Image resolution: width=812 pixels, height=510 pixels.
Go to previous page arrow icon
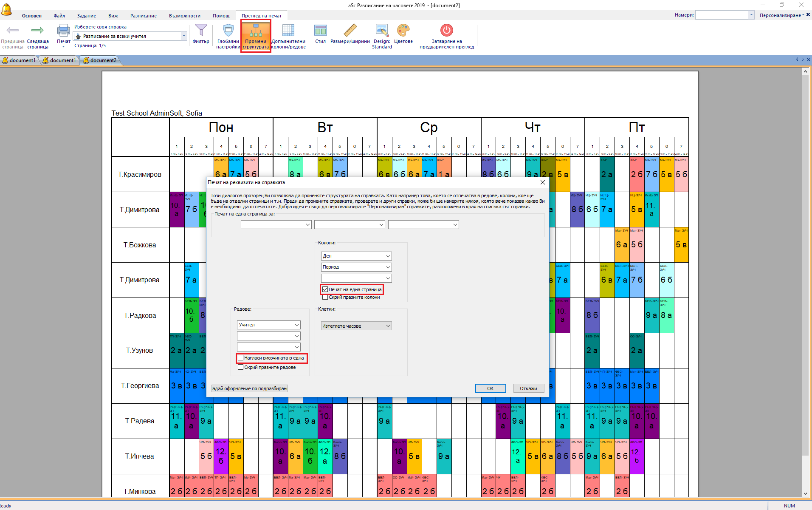pyautogui.click(x=13, y=30)
